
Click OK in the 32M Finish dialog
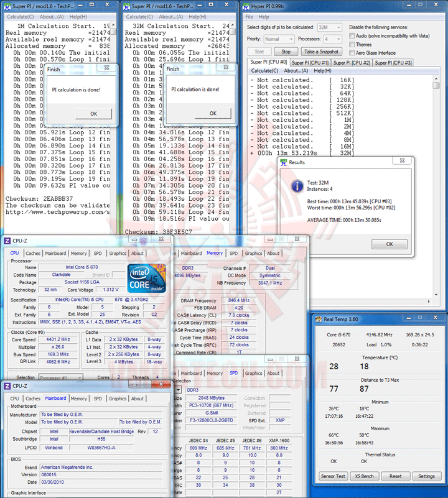tap(213, 113)
